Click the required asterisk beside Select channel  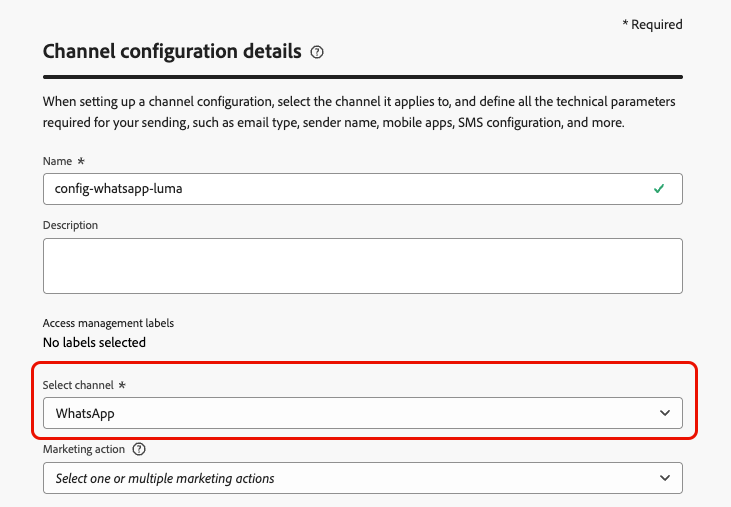(122, 385)
